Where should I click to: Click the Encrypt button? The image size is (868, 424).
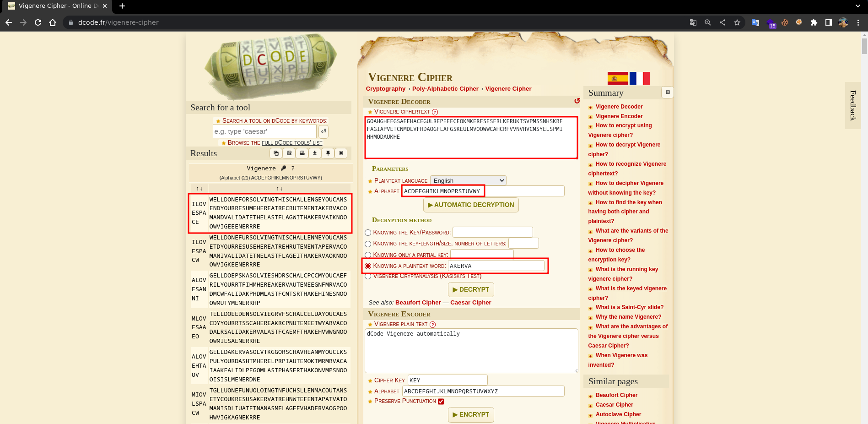[x=470, y=414]
